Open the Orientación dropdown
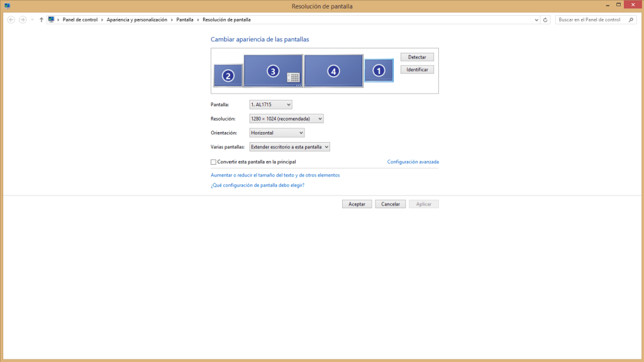This screenshot has width=644, height=362. [277, 133]
